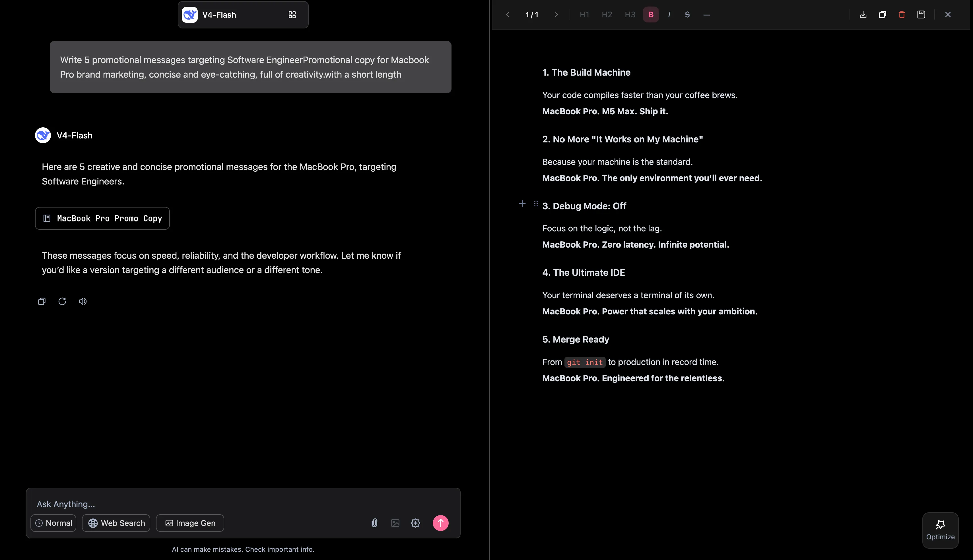Click the heading "5. Merge Ready"
The image size is (973, 560).
[x=576, y=339]
